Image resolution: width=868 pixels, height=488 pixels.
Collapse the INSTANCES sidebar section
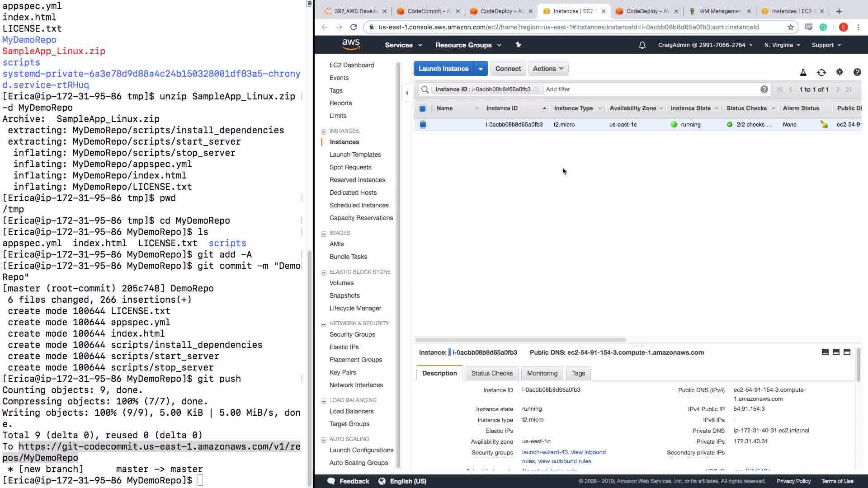[324, 131]
